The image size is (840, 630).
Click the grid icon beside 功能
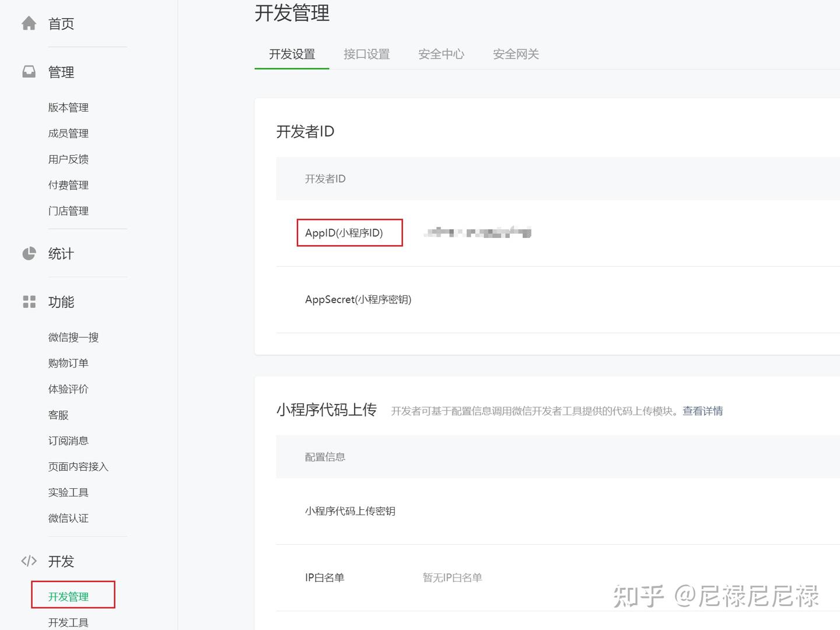pyautogui.click(x=29, y=302)
